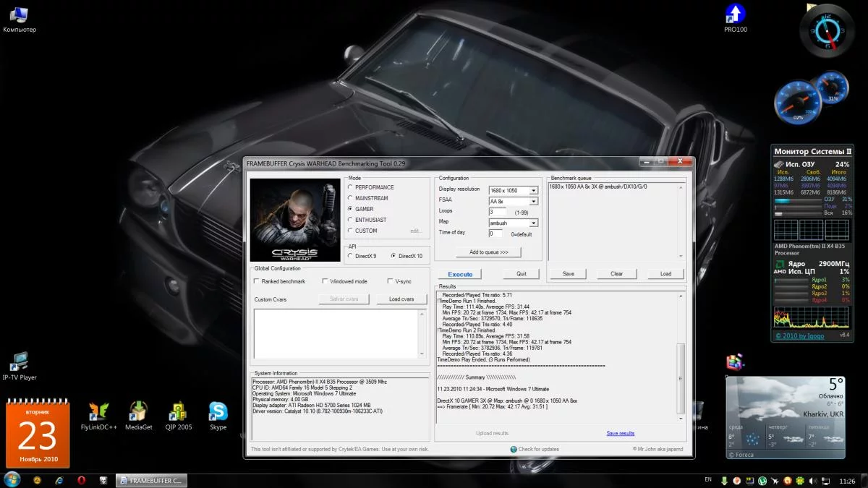Click the Loops number input field
Screen dimensions: 868x488
coord(497,212)
